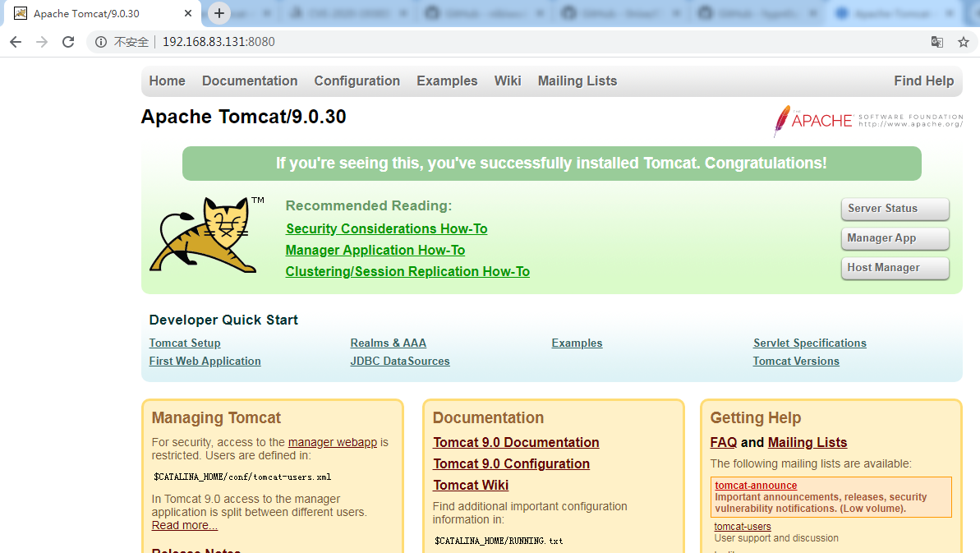The width and height of the screenshot is (980, 553).
Task: Click the Apache Tomcat/9.0.30 page heading
Action: coord(243,117)
